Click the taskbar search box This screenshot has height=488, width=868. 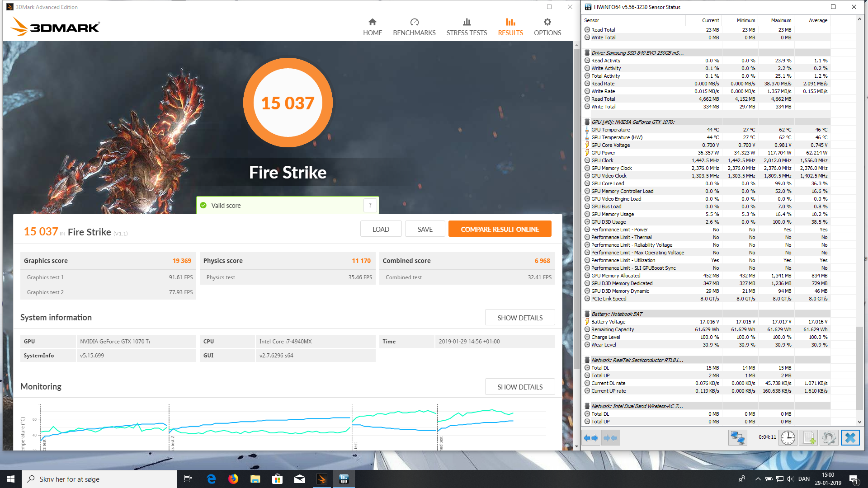[99, 479]
